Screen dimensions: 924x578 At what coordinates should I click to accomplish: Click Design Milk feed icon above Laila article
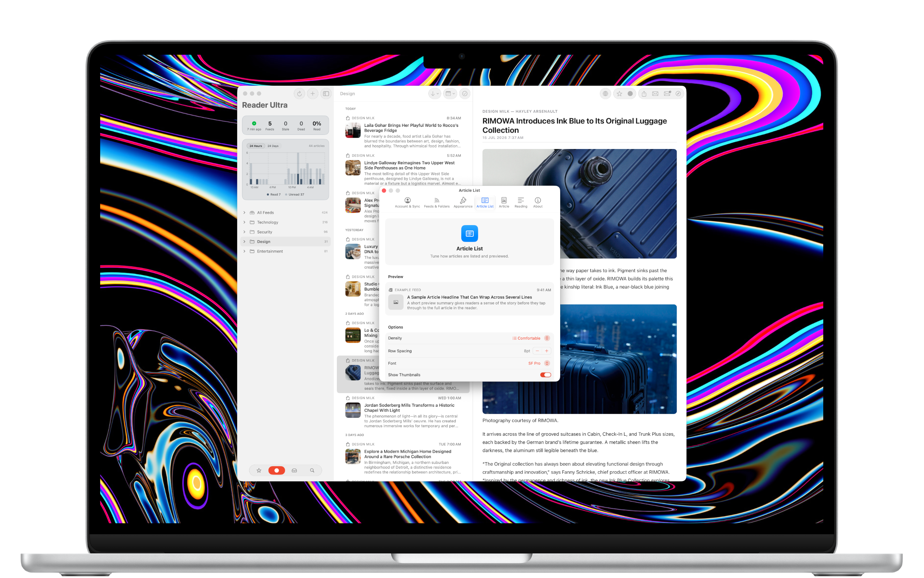(347, 118)
